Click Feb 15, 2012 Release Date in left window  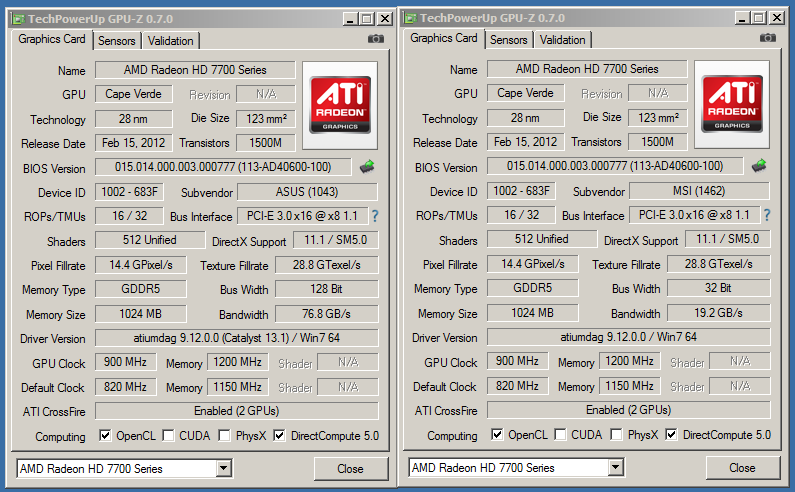coord(133,143)
